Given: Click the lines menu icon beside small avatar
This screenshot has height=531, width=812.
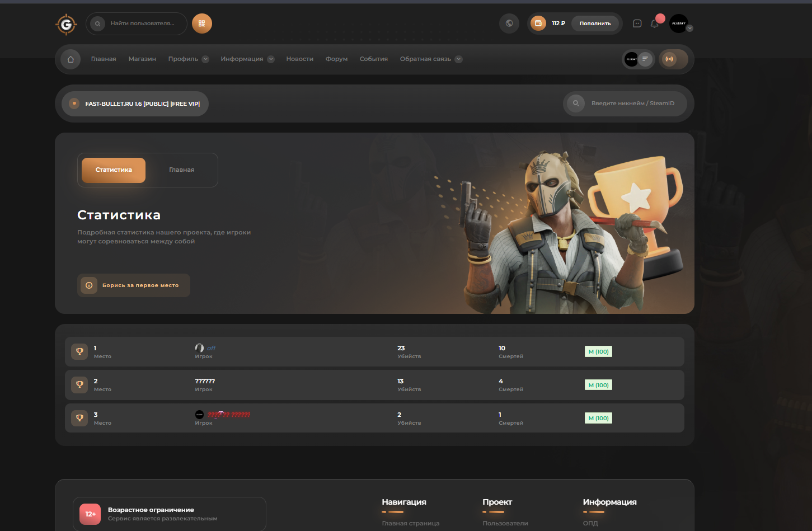Looking at the screenshot, I should click(645, 59).
